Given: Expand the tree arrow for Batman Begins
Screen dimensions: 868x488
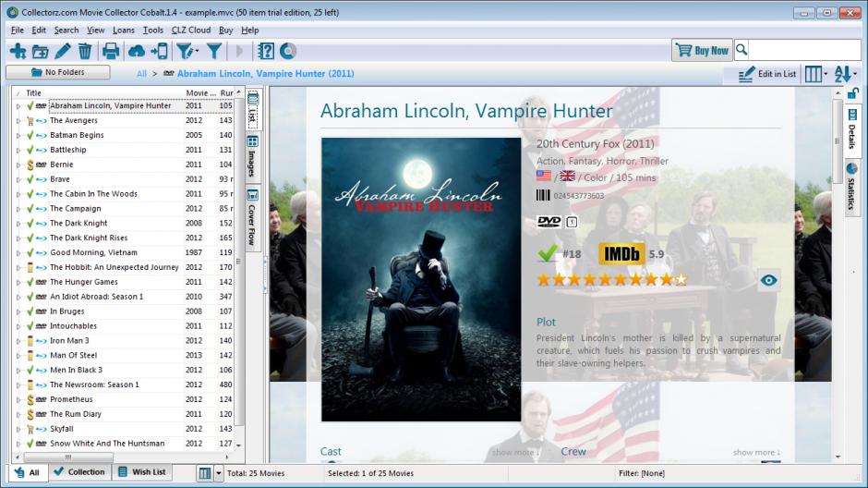Looking at the screenshot, I should tap(18, 135).
